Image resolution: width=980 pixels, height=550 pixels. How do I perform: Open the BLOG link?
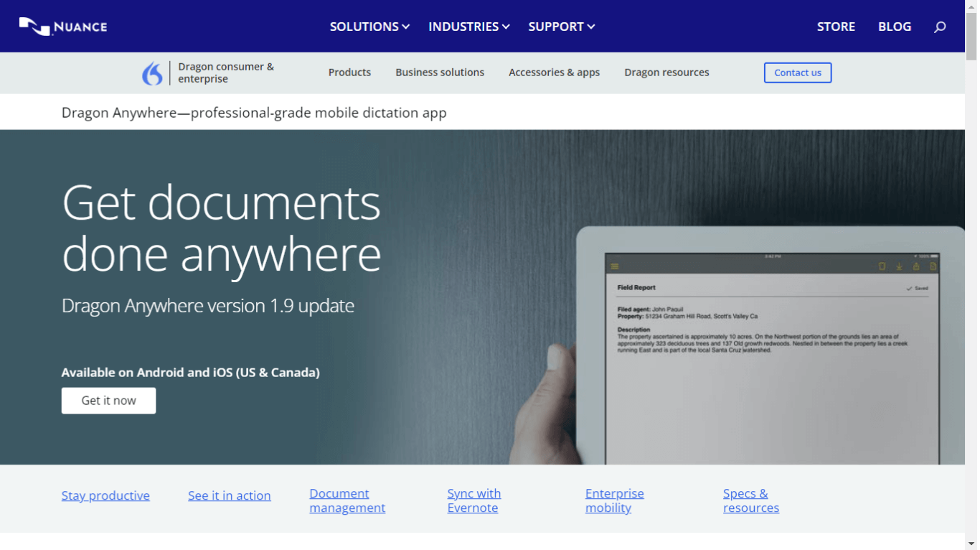point(895,27)
